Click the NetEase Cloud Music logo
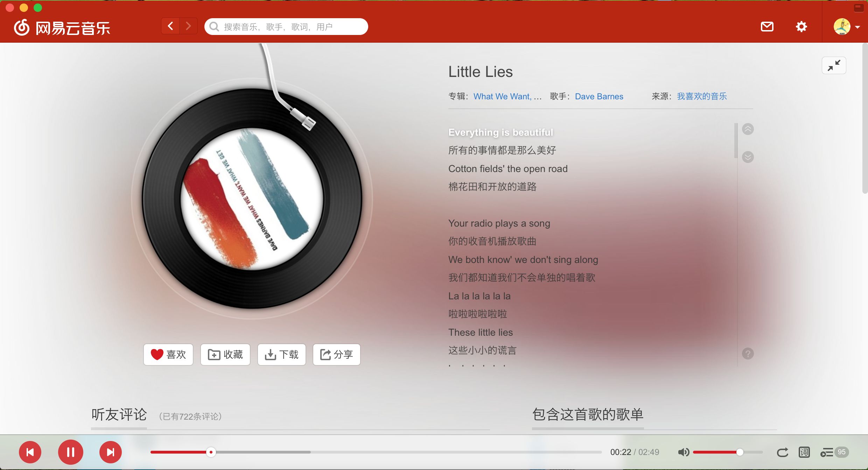The height and width of the screenshot is (470, 868). 62,27
